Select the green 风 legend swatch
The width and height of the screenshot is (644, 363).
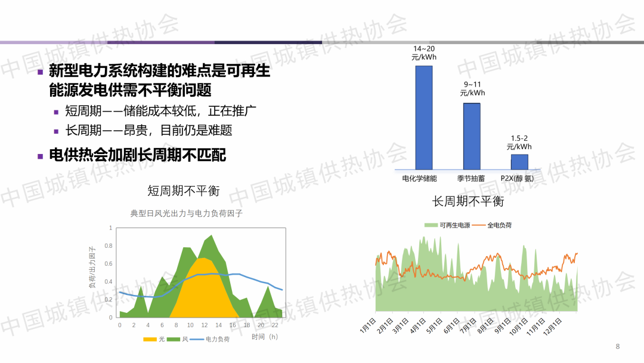pyautogui.click(x=173, y=339)
